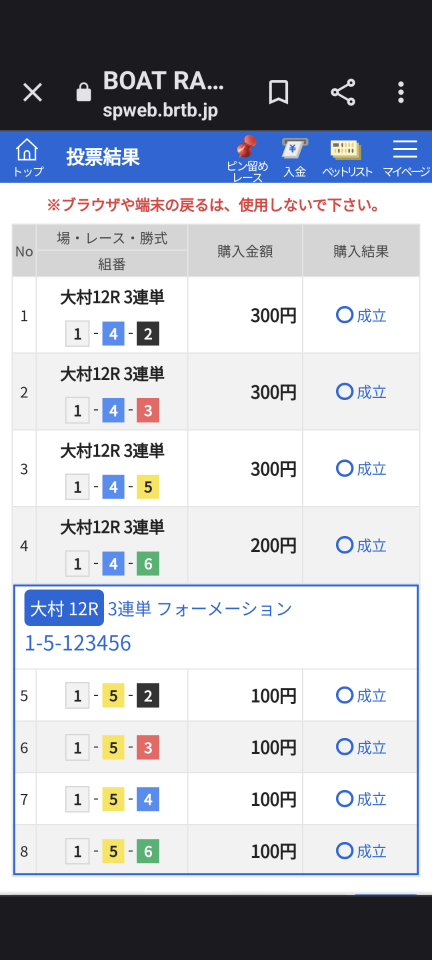Click the 大村 12R blue badge
The width and height of the screenshot is (432, 960).
64,609
